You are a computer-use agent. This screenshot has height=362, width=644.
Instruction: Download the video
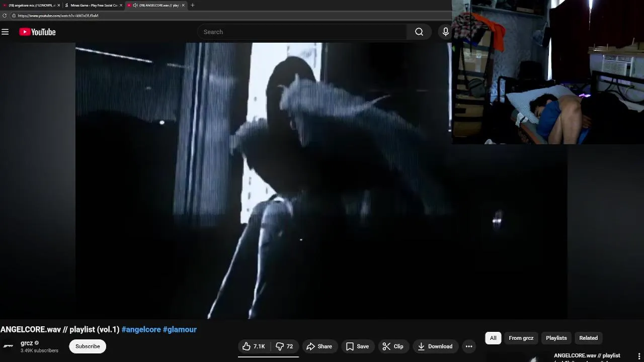coord(435,346)
